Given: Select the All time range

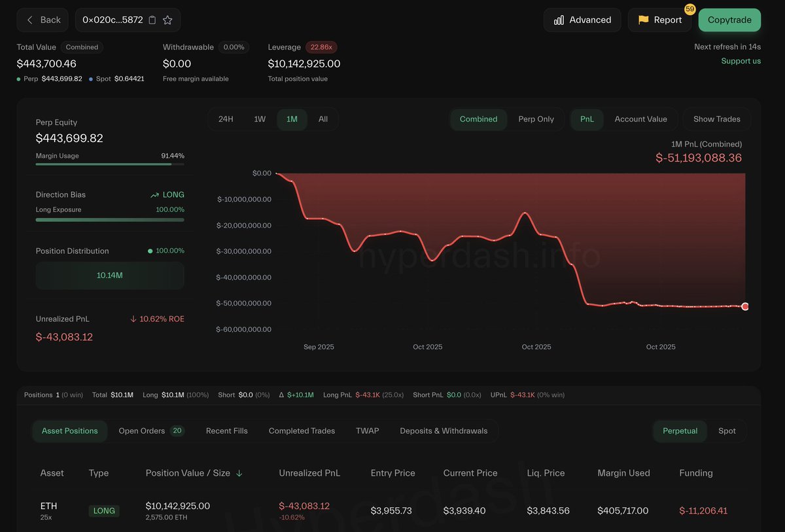Looking at the screenshot, I should point(323,119).
